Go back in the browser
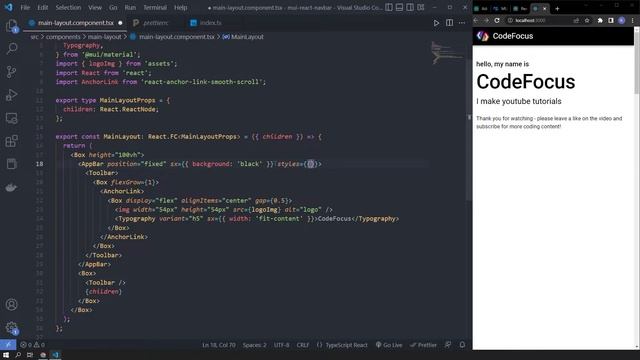The height and width of the screenshot is (360, 640). 476,20
